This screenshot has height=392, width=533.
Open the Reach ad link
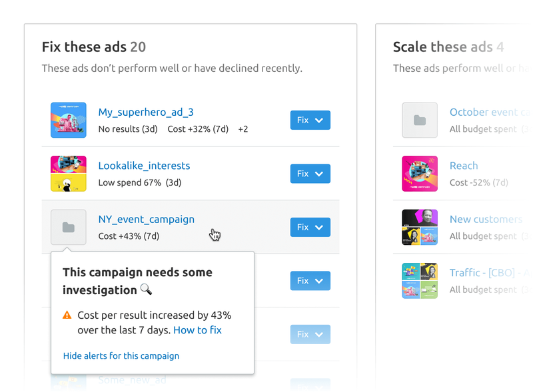(x=464, y=166)
